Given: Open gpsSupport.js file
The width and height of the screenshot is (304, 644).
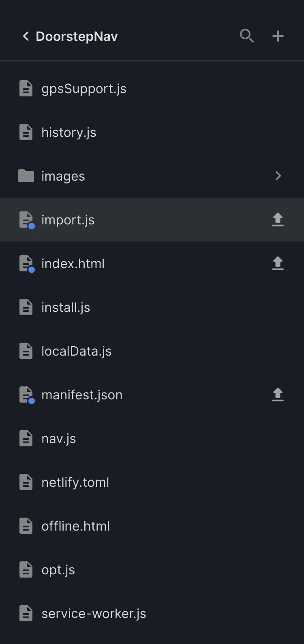Looking at the screenshot, I should tap(84, 89).
